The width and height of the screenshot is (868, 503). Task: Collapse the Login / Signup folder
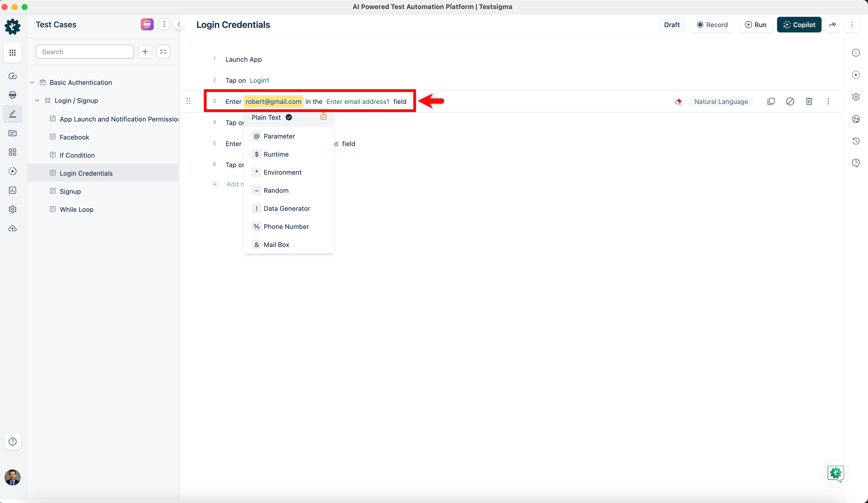click(x=37, y=101)
